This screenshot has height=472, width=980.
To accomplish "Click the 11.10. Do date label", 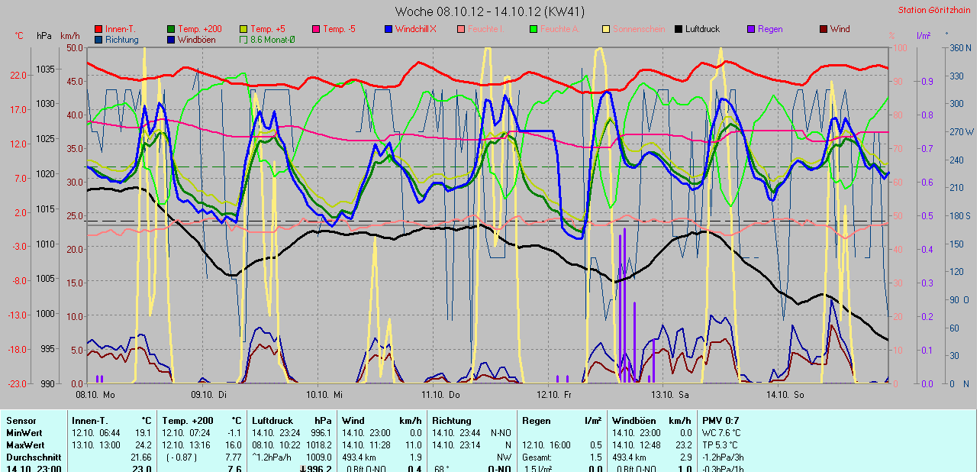I will click(440, 395).
